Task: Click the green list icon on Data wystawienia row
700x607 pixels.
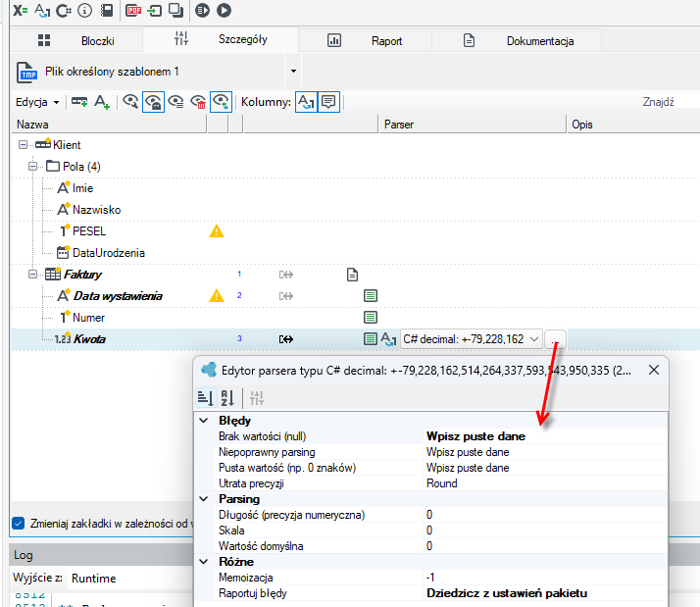Action: [370, 296]
